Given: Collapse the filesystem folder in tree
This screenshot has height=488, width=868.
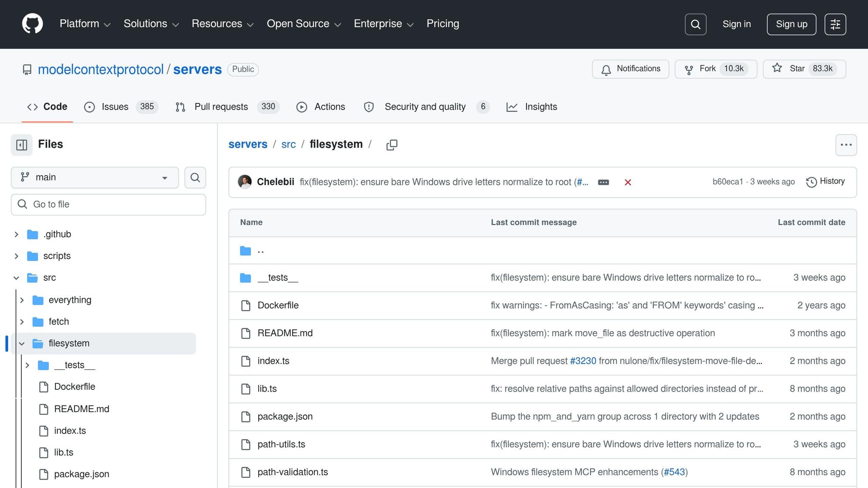Looking at the screenshot, I should [22, 344].
